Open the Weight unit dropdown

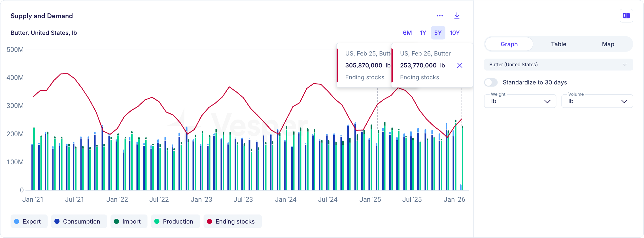click(x=520, y=101)
